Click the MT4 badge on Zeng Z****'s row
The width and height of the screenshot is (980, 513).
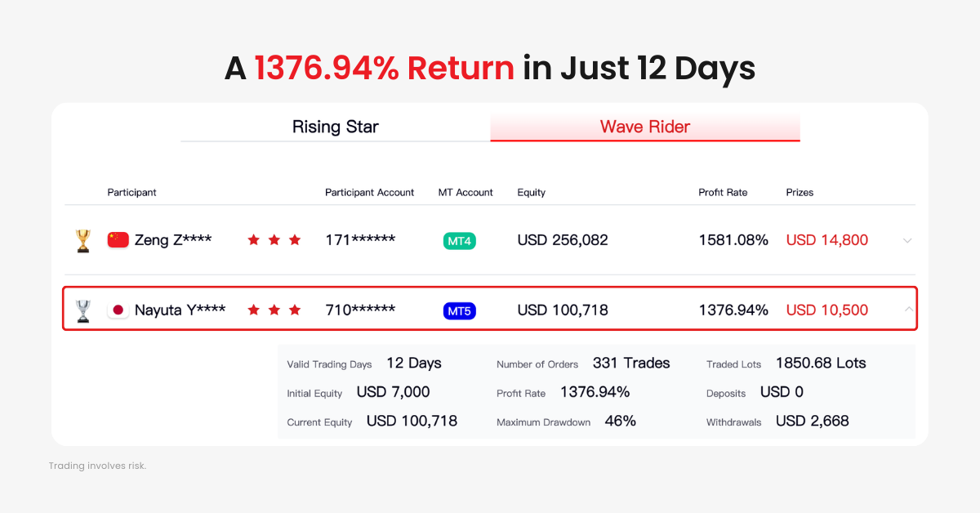pyautogui.click(x=459, y=241)
